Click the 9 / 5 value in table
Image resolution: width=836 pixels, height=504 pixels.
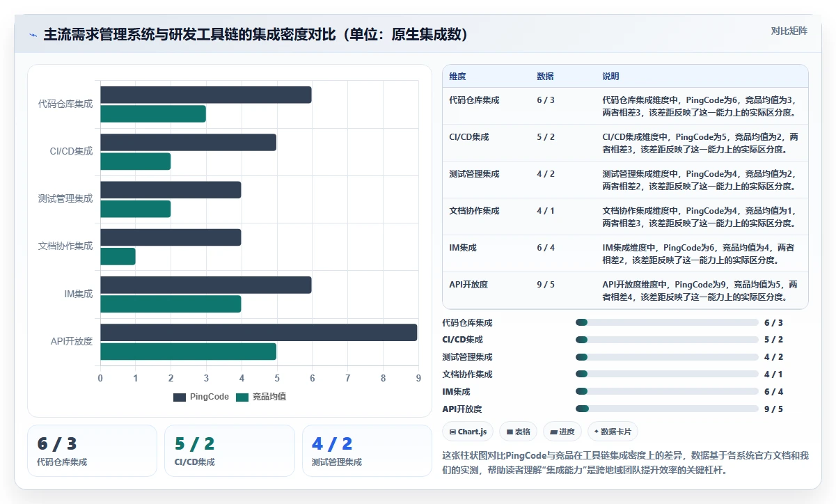pos(546,285)
